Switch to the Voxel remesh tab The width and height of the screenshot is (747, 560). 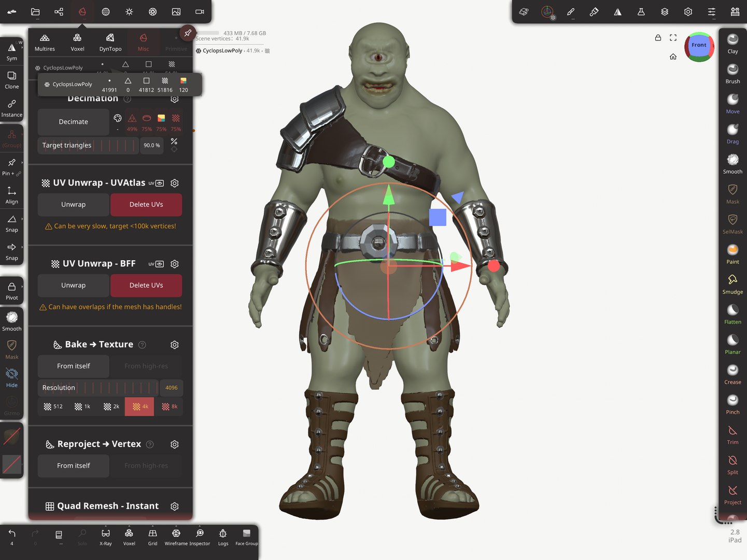[x=77, y=43]
